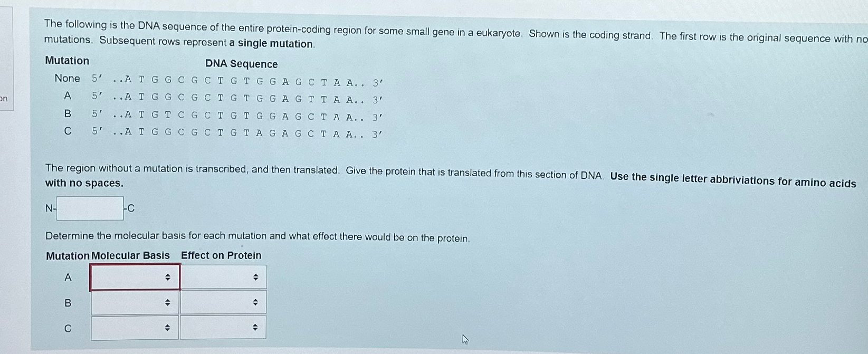868x354 pixels.
Task: Click the protein answer input field
Action: click(89, 208)
